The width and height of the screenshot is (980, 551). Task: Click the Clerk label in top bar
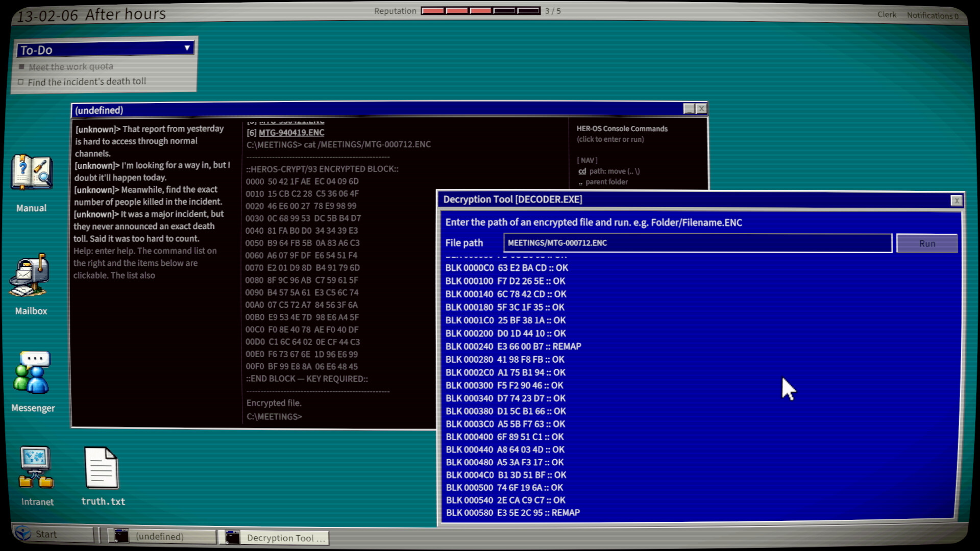click(887, 14)
